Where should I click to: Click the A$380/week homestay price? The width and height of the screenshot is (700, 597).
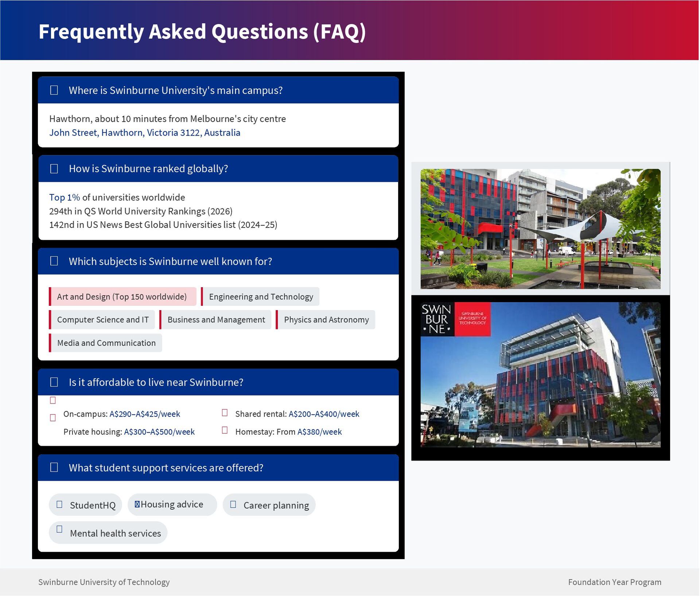tap(319, 432)
